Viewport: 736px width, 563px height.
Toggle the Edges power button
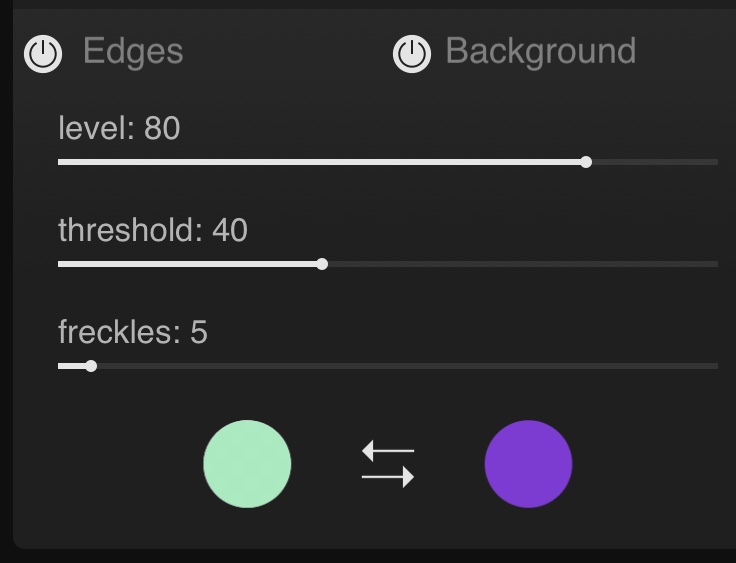43,53
